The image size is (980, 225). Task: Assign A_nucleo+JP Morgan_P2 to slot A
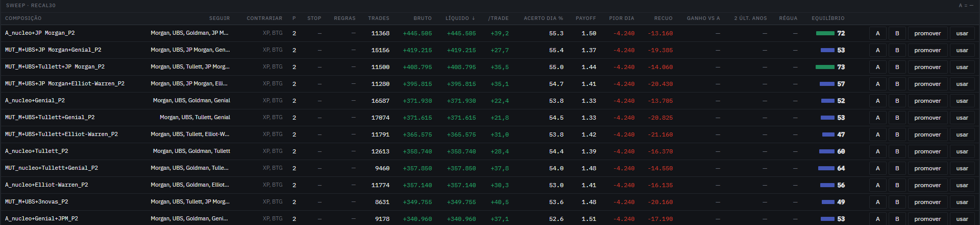pos(877,33)
